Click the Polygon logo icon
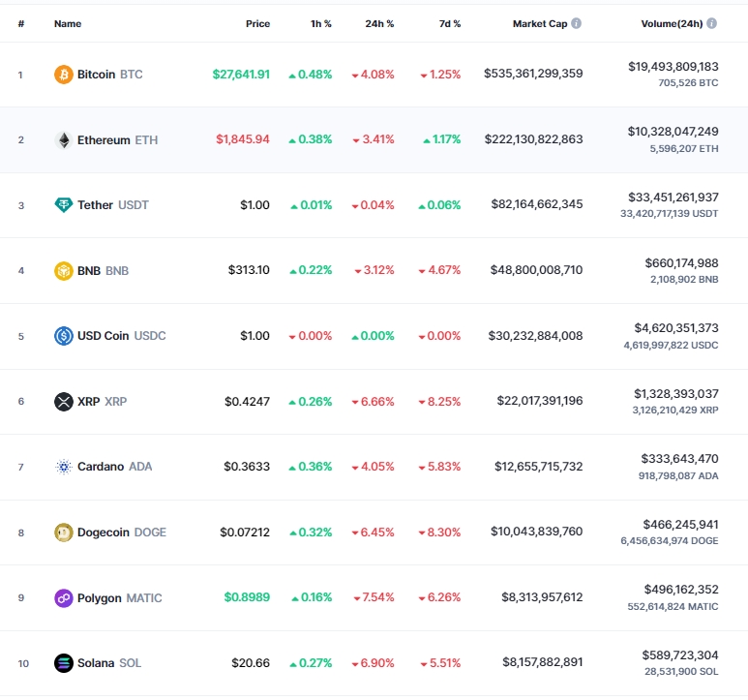 pos(64,598)
